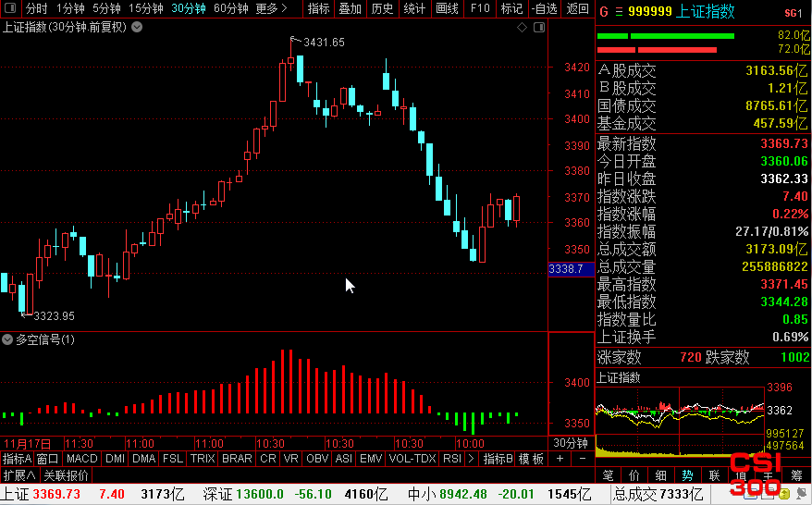Open the chart period dropdown beside 上证指数(30分钟.前复权)

(x=137, y=27)
